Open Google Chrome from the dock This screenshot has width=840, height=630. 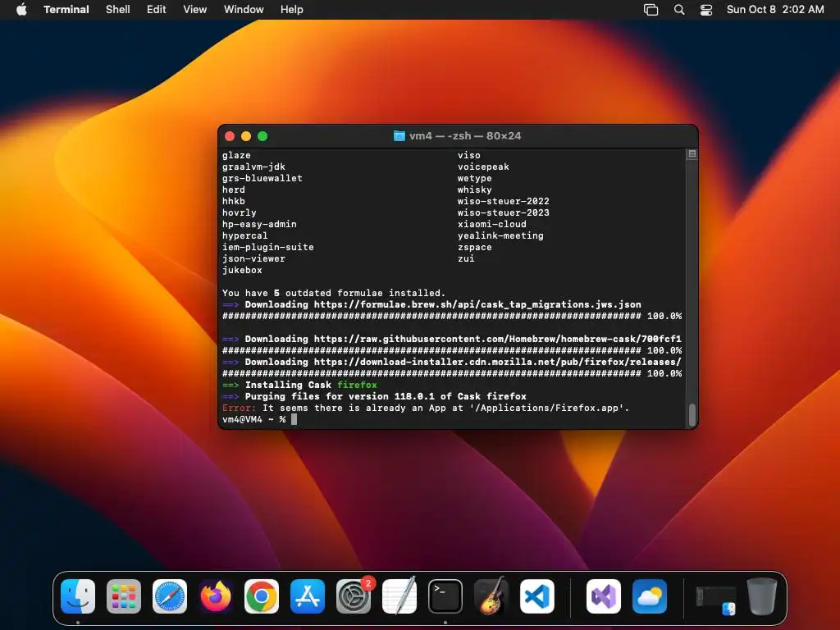click(262, 596)
